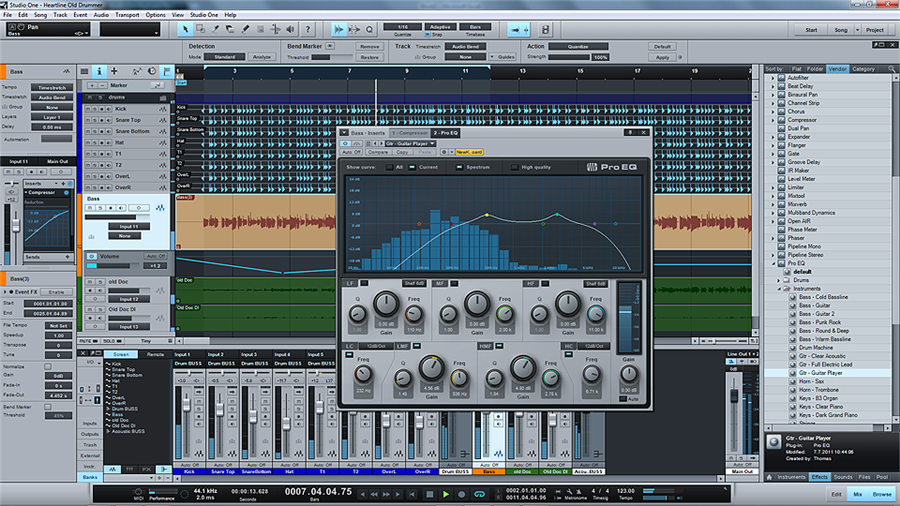Click the Analyze button in Detection
The height and width of the screenshot is (506, 900).
click(x=261, y=57)
